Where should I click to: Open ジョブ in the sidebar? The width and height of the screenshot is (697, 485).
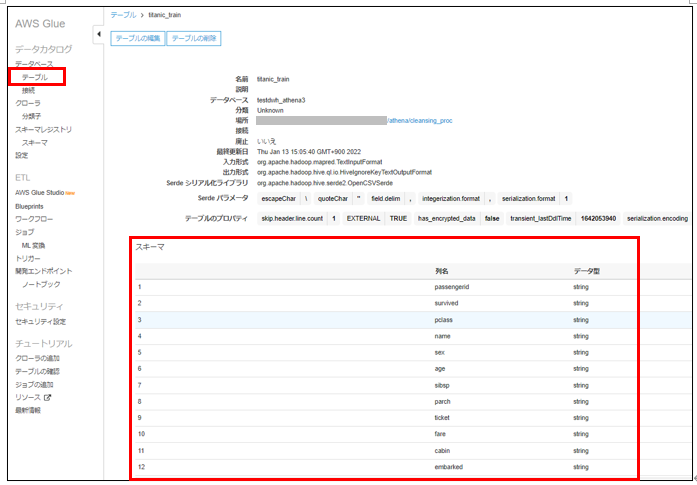[24, 232]
